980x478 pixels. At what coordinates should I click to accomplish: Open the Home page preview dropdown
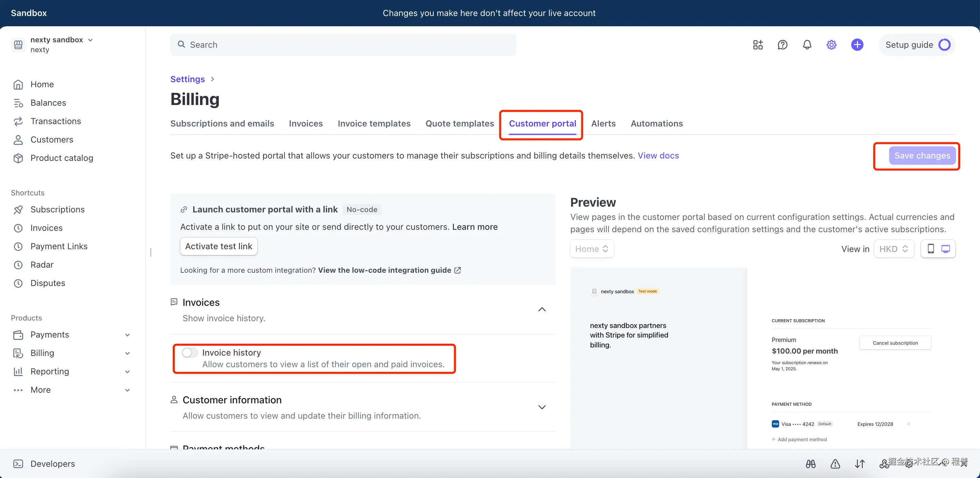tap(592, 249)
